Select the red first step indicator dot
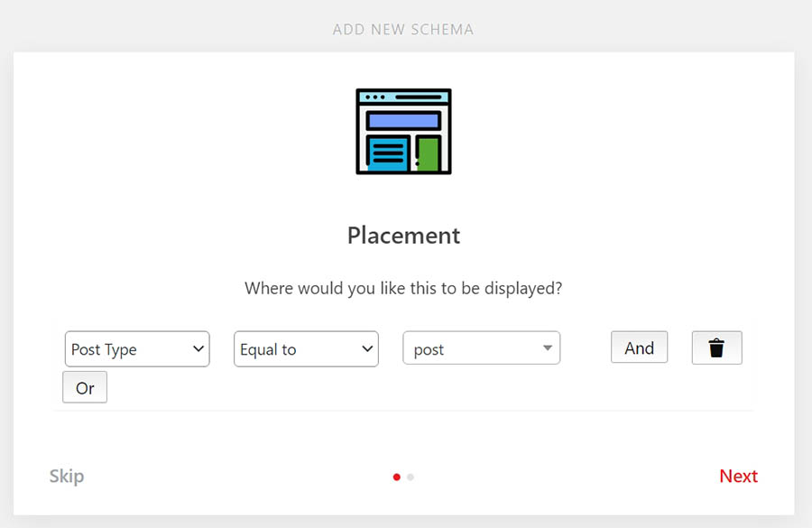 [x=397, y=477]
